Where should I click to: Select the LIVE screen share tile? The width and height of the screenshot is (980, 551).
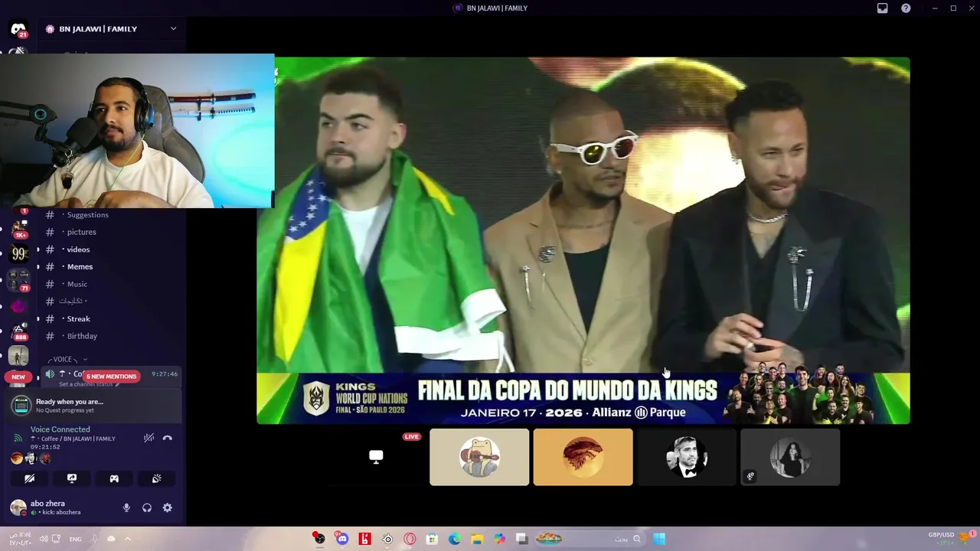[x=376, y=457]
